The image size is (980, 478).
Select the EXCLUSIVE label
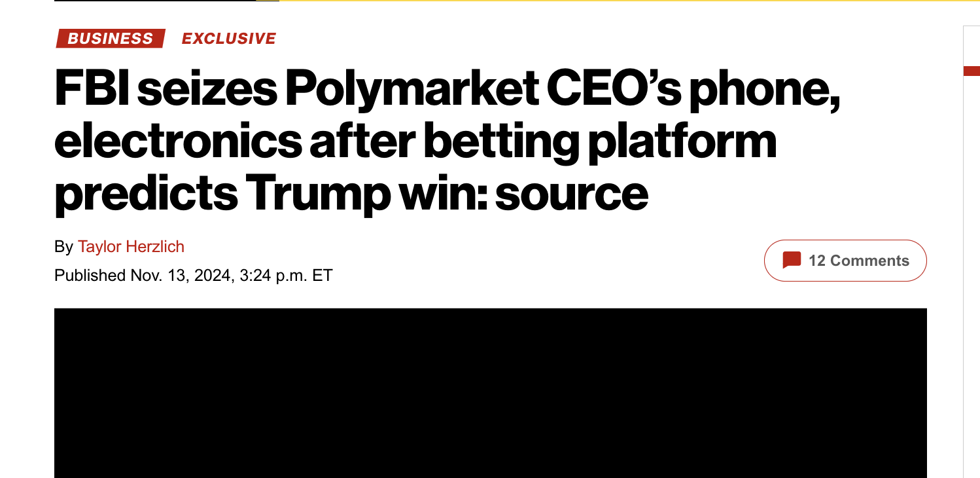tap(229, 39)
